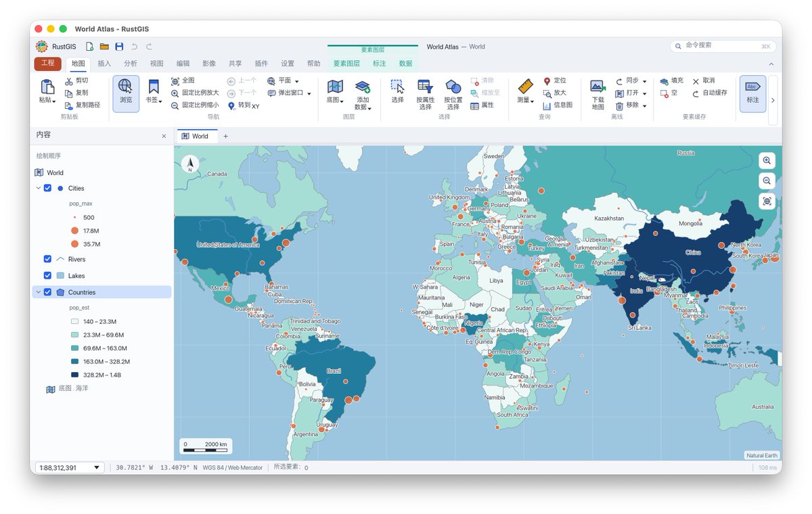Click 全图 full extent tool

[183, 80]
